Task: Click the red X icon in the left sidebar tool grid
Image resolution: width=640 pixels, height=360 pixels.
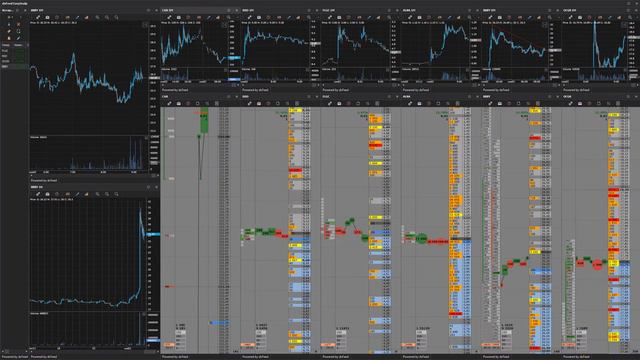Action: [18, 24]
